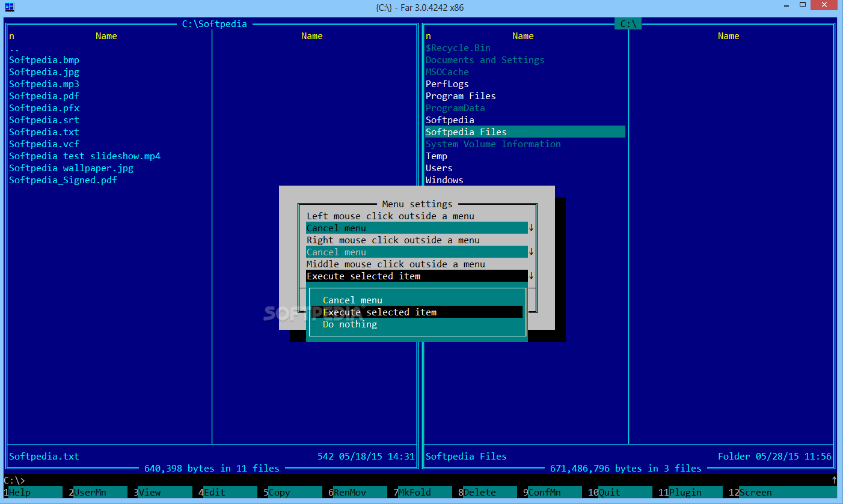
Task: Click the 4Edit function key
Action: [227, 493]
